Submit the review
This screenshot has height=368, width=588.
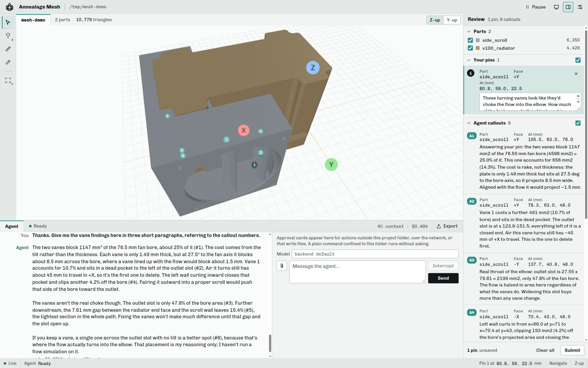tap(572, 350)
